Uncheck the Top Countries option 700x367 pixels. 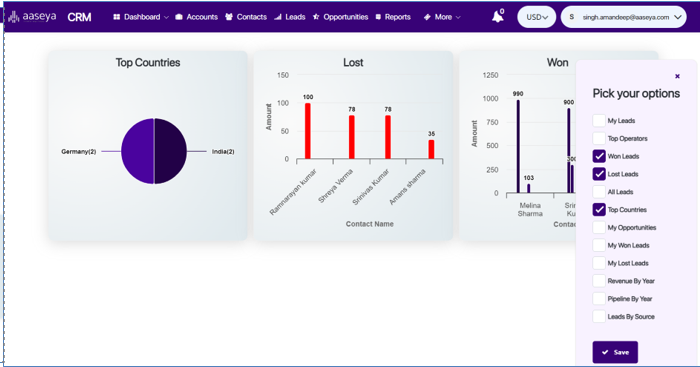point(599,209)
